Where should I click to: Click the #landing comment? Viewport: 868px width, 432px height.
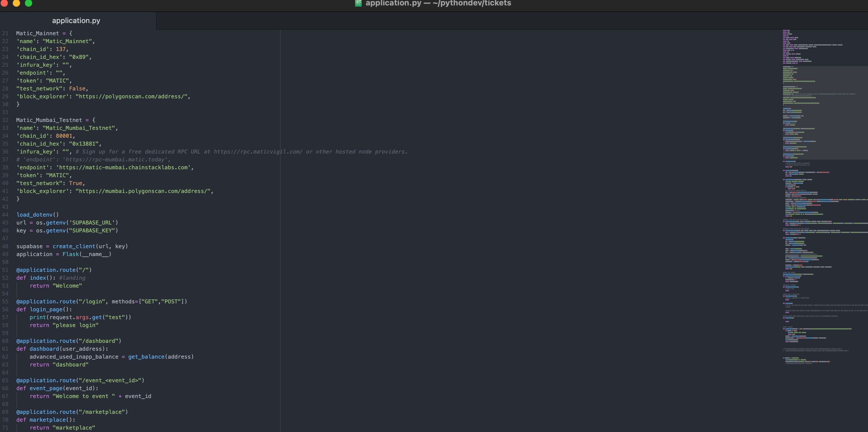click(x=72, y=278)
